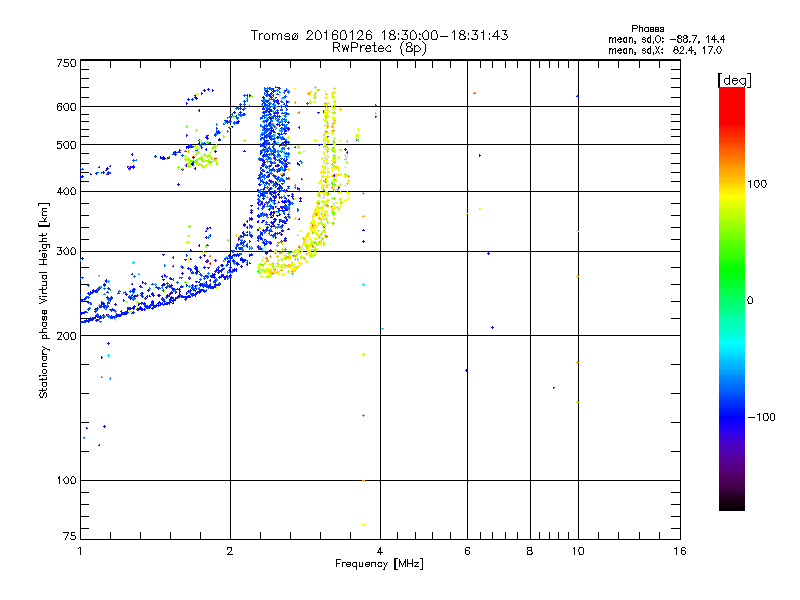Image resolution: width=800 pixels, height=600 pixels.
Task: Click the 'RwPretec (8p)' subtitle
Action: 379,48
